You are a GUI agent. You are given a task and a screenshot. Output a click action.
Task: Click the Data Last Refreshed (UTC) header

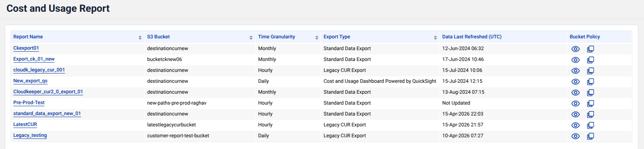coord(472,37)
